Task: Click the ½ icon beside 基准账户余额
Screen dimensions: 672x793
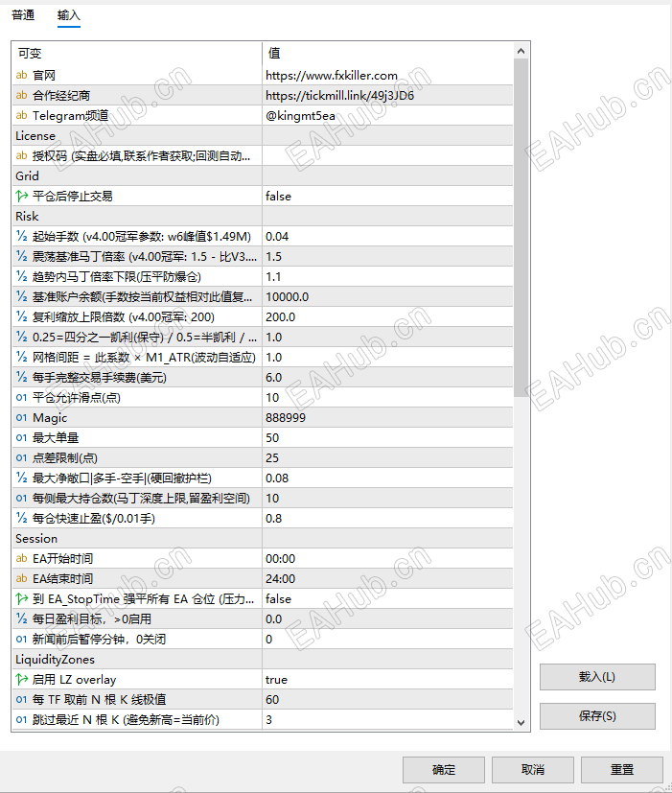Action: 21,297
